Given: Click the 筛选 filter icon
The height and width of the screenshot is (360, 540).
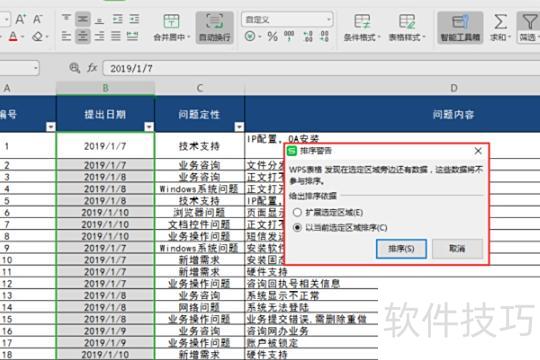Looking at the screenshot, I should pos(530,21).
